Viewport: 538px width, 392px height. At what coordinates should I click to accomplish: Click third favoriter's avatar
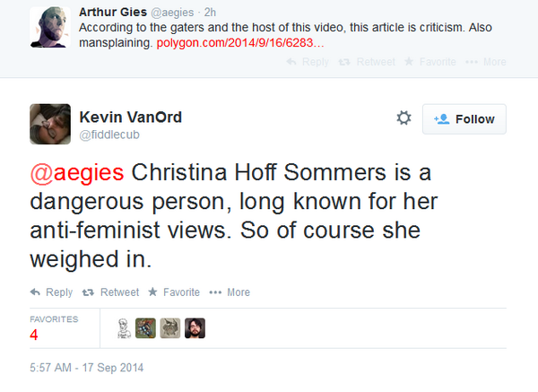pos(170,328)
